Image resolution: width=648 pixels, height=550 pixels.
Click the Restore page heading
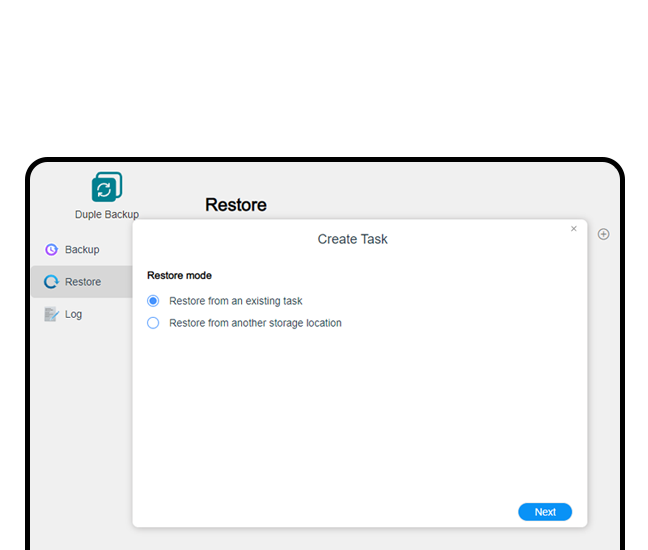point(236,205)
